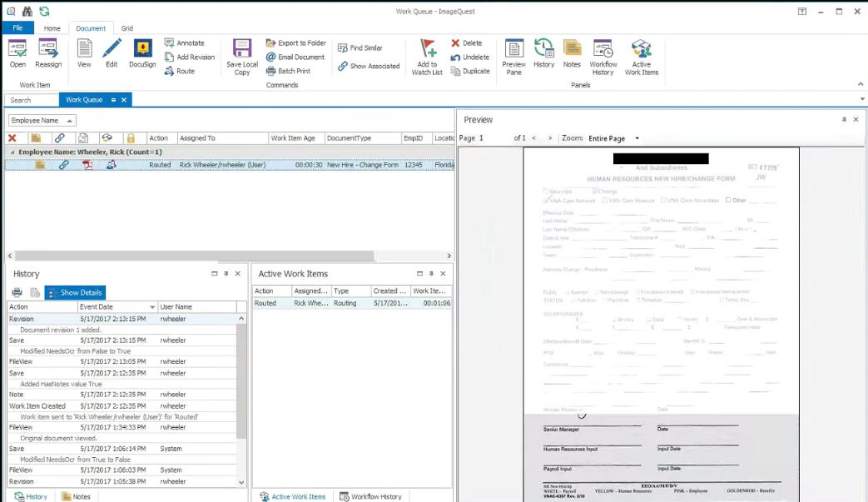The image size is (868, 502).
Task: Select the Routed row in Active Work Items
Action: pyautogui.click(x=352, y=303)
